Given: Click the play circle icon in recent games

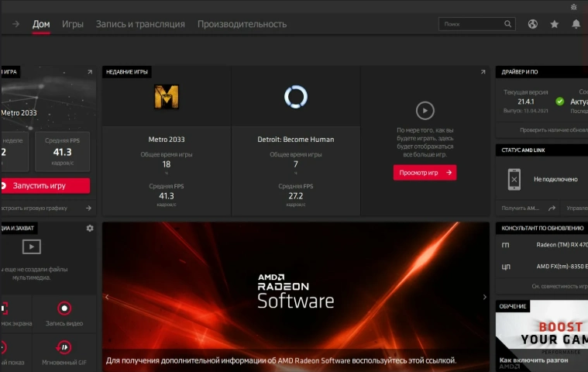Looking at the screenshot, I should (x=425, y=111).
